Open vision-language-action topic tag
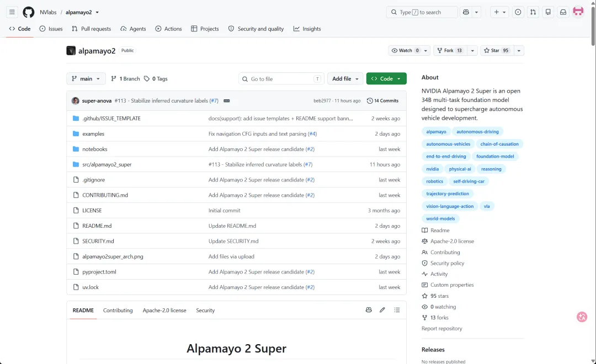Viewport: 596px width, 364px height. click(450, 206)
